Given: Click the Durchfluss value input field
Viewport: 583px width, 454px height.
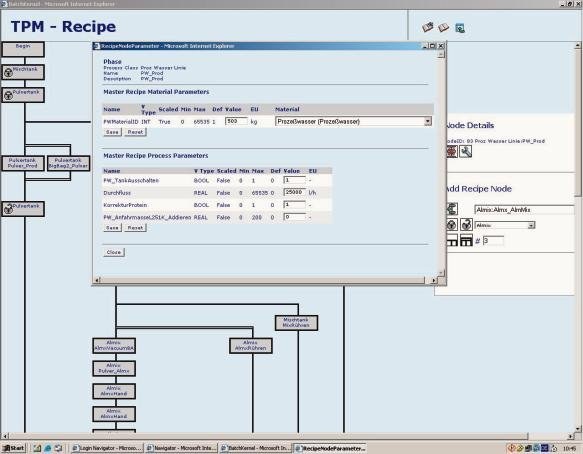Looking at the screenshot, I should tap(294, 192).
